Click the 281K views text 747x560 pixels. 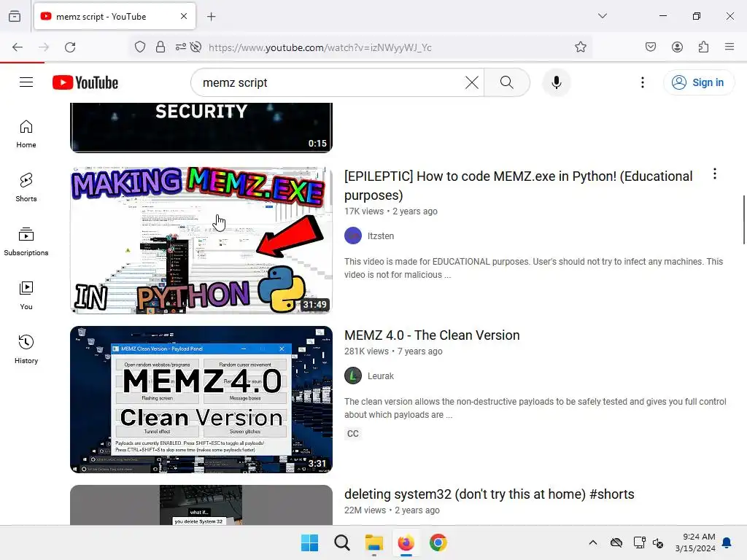point(366,351)
